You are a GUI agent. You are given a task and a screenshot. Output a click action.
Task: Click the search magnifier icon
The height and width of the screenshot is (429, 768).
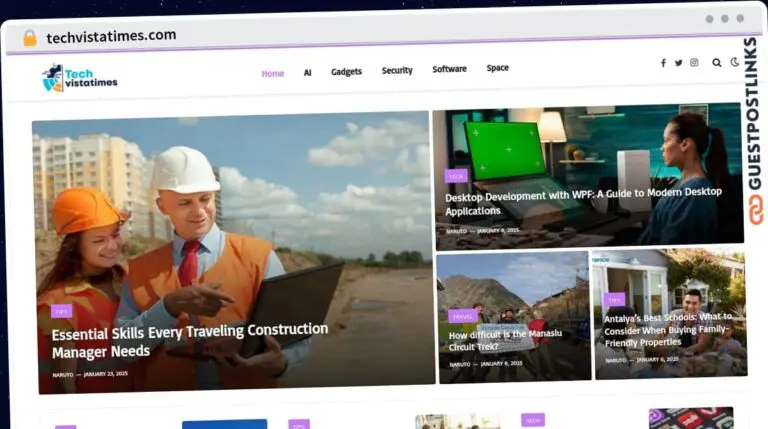(717, 63)
